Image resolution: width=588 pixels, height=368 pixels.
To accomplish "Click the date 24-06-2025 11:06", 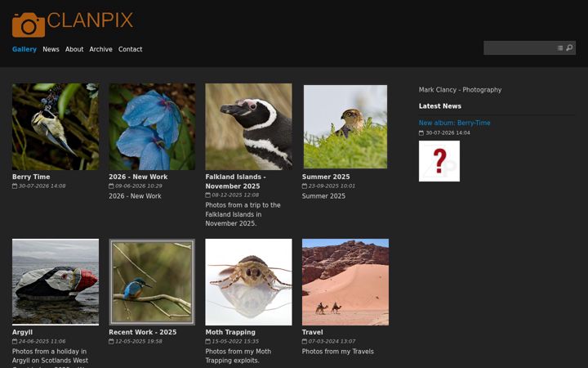I will 42,341.
